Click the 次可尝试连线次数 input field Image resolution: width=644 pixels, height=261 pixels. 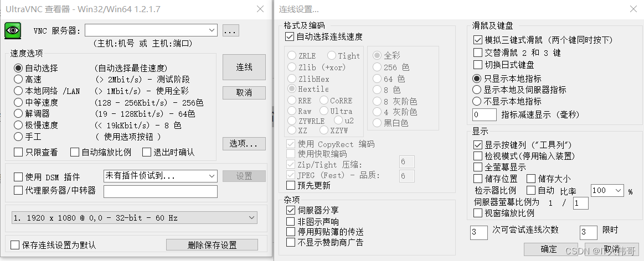[x=478, y=232]
